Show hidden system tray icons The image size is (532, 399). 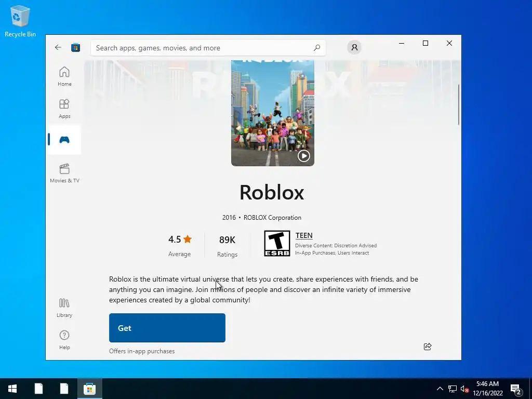click(x=440, y=389)
